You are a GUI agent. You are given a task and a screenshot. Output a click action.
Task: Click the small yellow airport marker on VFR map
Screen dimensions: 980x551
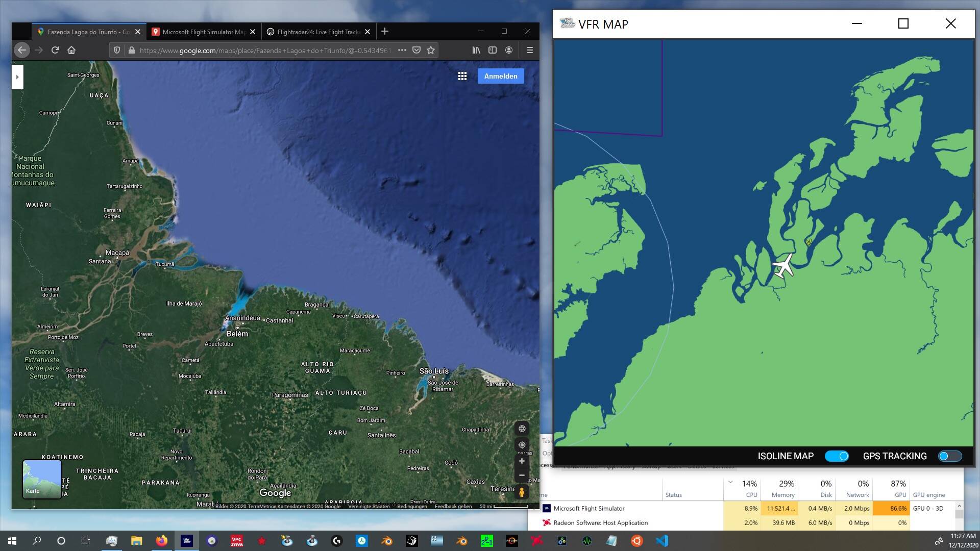coord(808,242)
